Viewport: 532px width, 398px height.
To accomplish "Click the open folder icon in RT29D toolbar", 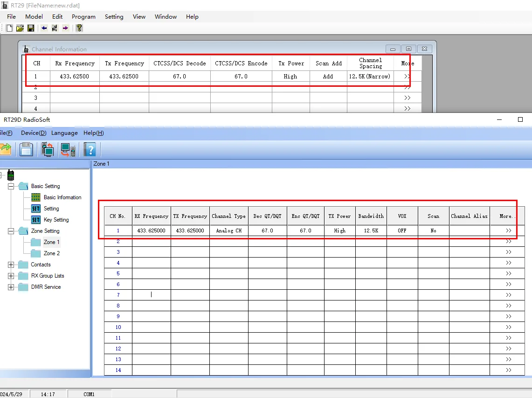I will (6, 149).
